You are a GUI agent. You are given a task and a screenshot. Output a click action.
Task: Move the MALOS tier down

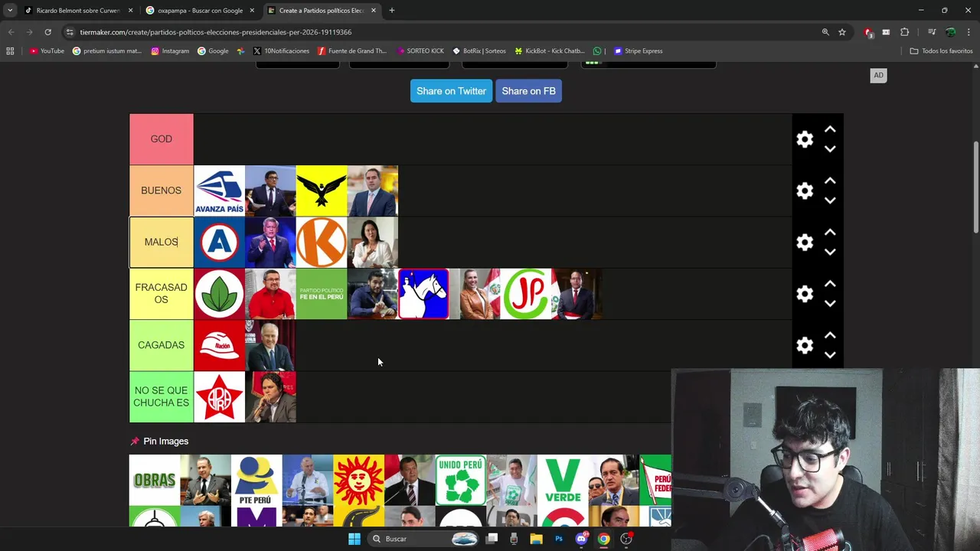(830, 251)
